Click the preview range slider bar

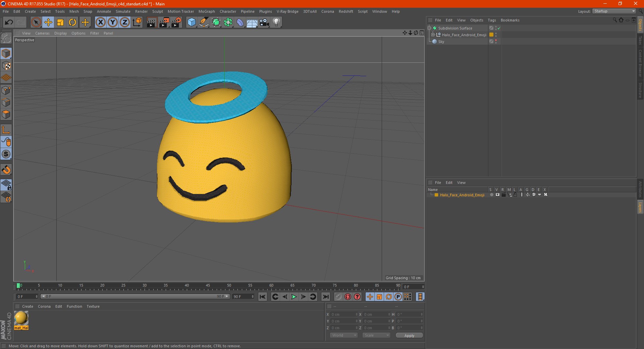coord(135,296)
